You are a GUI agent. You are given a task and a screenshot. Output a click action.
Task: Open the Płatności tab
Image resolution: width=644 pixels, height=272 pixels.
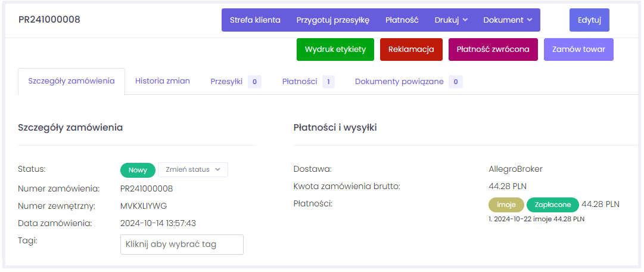(x=308, y=82)
